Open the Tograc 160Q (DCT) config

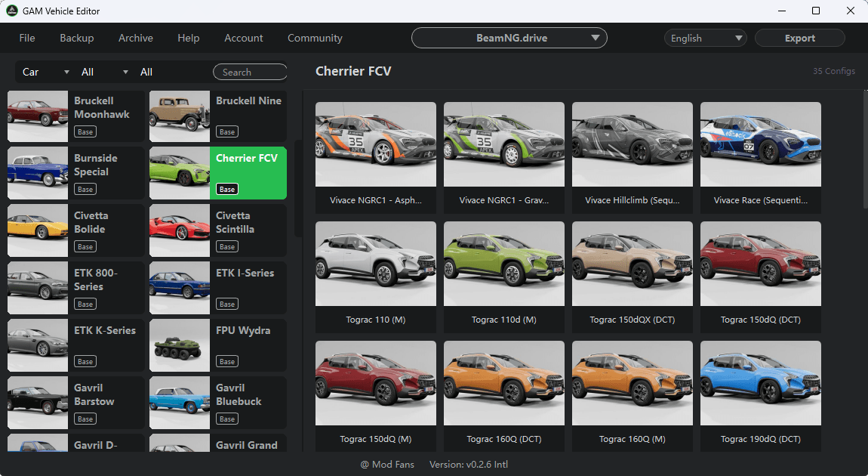[504, 396]
